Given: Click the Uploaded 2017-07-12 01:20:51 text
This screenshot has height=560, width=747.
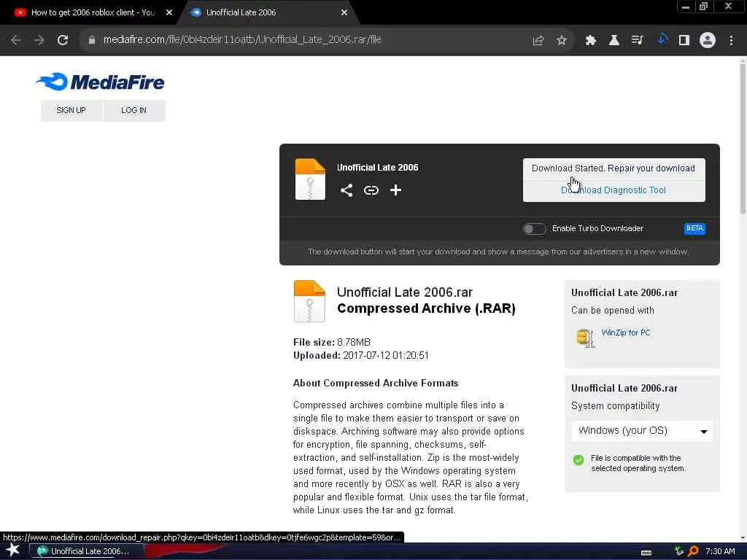Looking at the screenshot, I should (x=360, y=356).
